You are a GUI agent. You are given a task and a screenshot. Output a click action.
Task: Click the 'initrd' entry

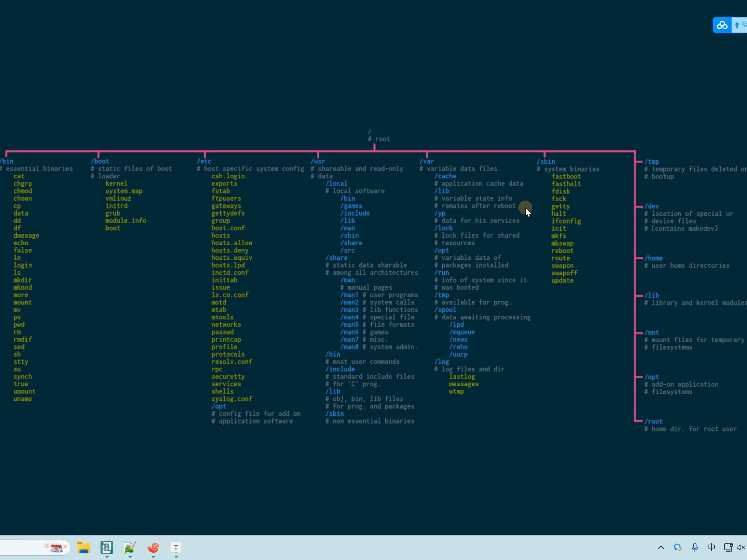117,206
